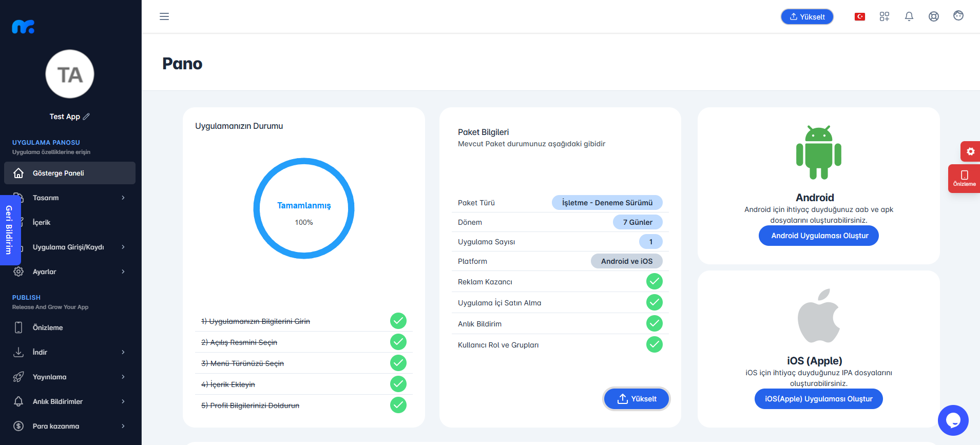Click the Test App name label
This screenshot has width=980, height=445.
pos(65,117)
